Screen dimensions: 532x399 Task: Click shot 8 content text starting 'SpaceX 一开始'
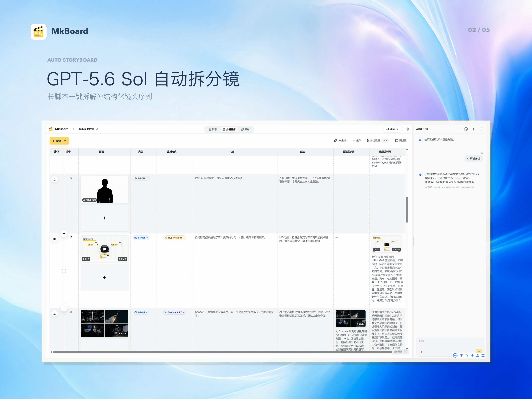click(x=234, y=314)
